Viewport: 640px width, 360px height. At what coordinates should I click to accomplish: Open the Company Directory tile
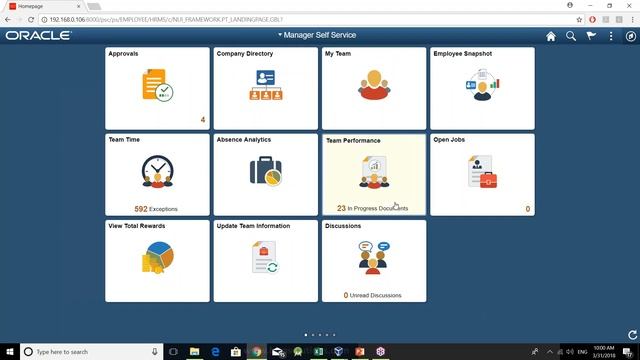click(x=265, y=88)
